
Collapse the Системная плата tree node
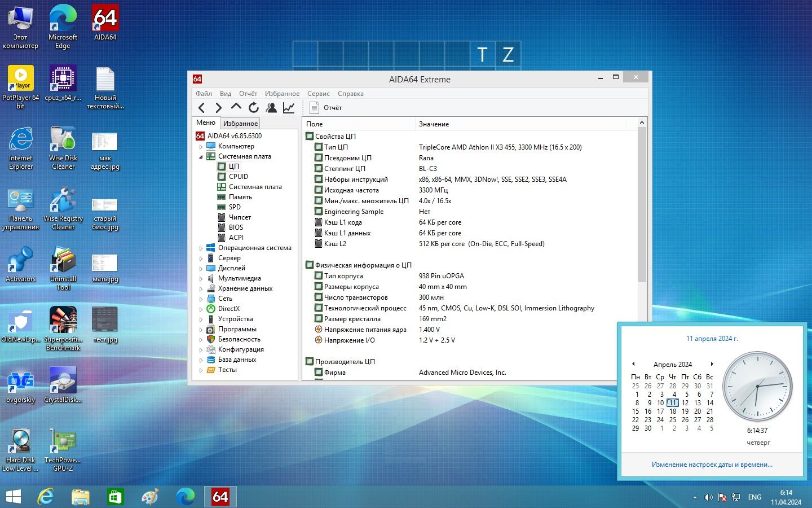point(201,156)
